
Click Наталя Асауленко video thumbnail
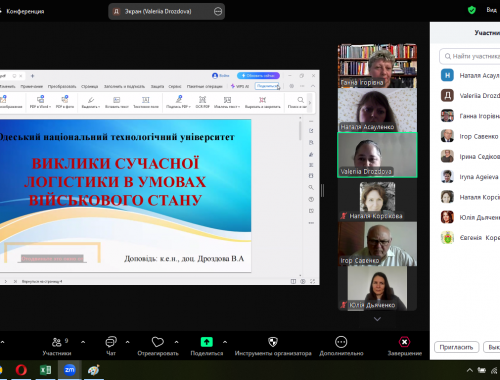[x=377, y=110]
